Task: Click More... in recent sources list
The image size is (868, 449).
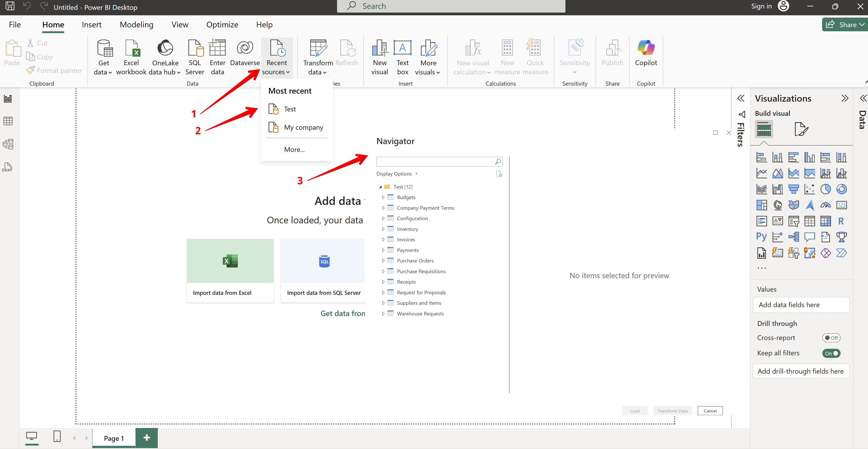Action: pos(294,150)
